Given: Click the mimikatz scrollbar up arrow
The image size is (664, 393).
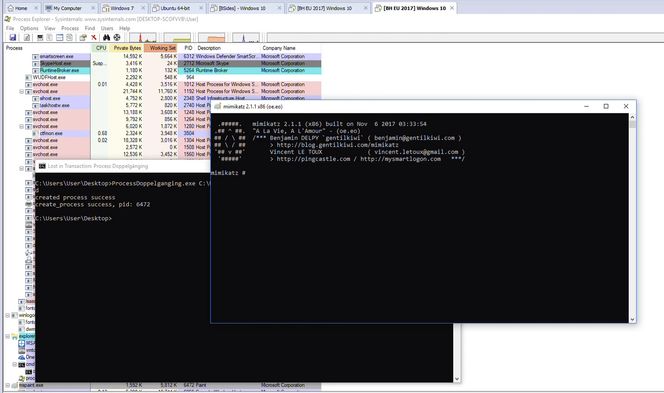Looking at the screenshot, I should pyautogui.click(x=632, y=117).
